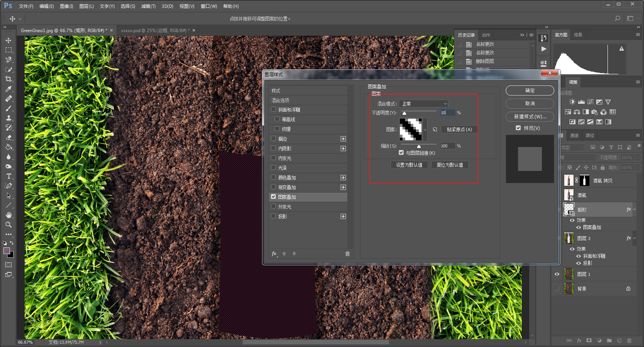
Task: Enable Contour checkbox
Action: pyautogui.click(x=277, y=119)
